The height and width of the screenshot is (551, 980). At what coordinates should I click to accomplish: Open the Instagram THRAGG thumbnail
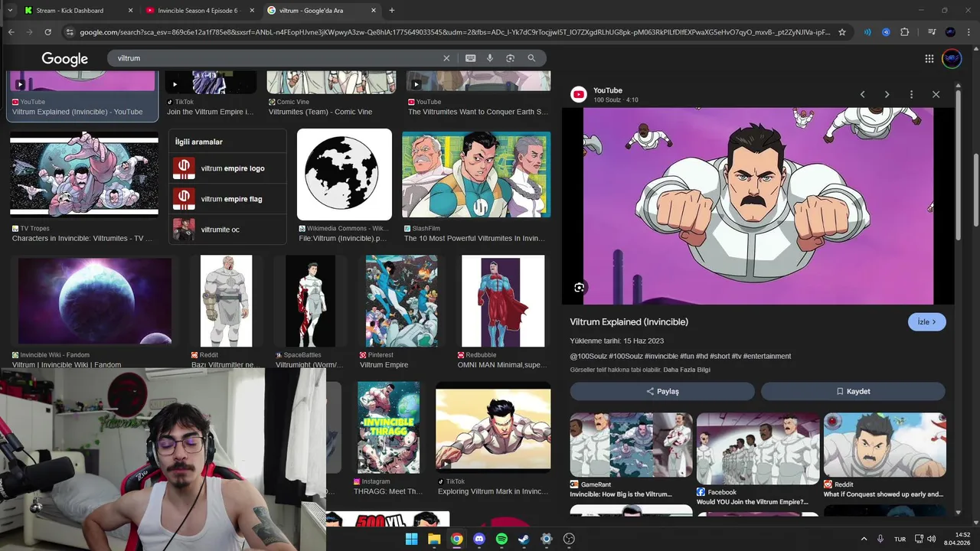click(x=388, y=427)
